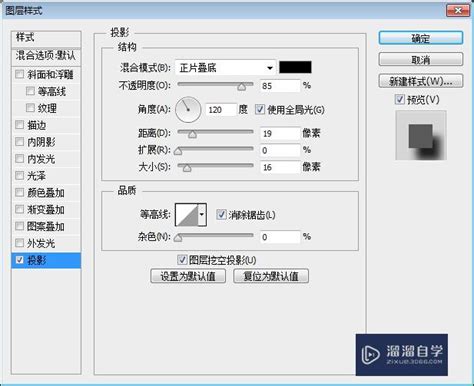This screenshot has height=386, width=474.
Task: Enable the 渐变叠加 checkbox
Action: (x=20, y=209)
